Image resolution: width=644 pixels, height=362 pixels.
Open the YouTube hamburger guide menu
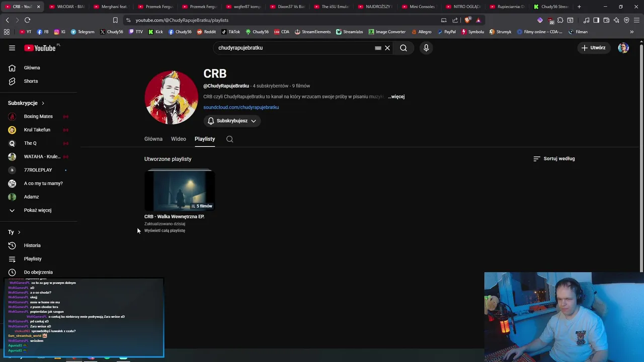click(12, 48)
